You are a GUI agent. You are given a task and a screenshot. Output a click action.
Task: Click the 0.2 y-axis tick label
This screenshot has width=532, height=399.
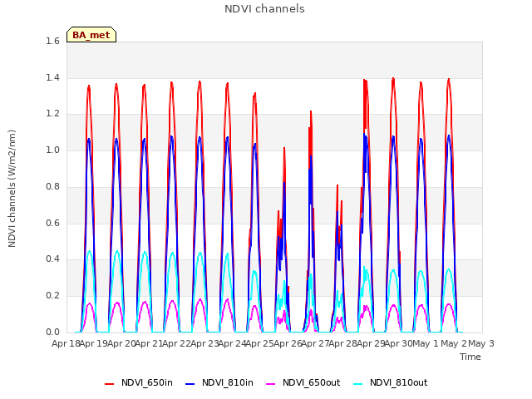pos(52,296)
